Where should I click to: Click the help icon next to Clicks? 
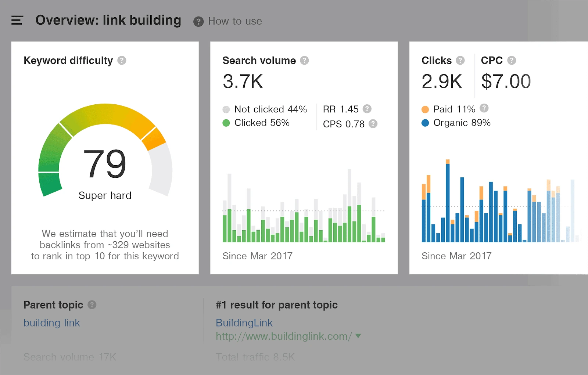pyautogui.click(x=460, y=61)
